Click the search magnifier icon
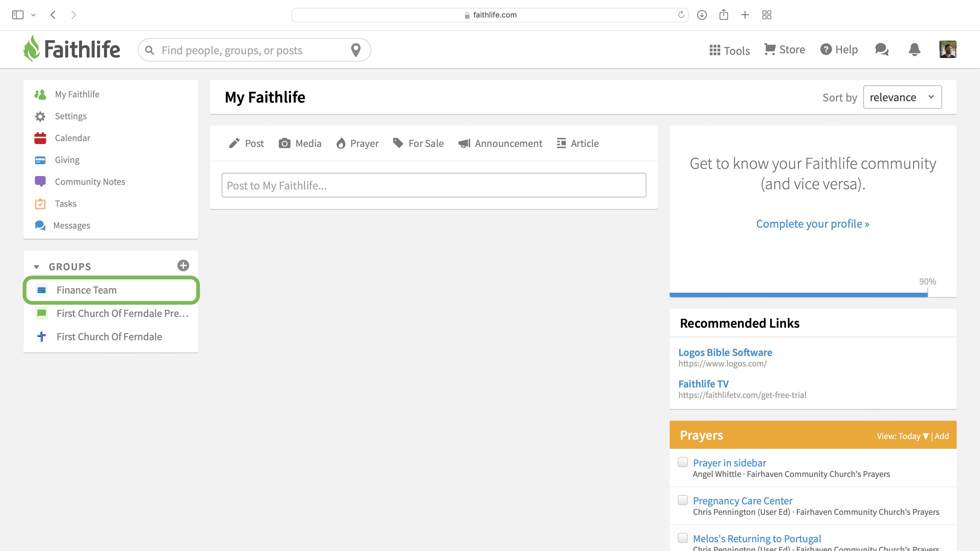The image size is (980, 551). click(x=150, y=50)
